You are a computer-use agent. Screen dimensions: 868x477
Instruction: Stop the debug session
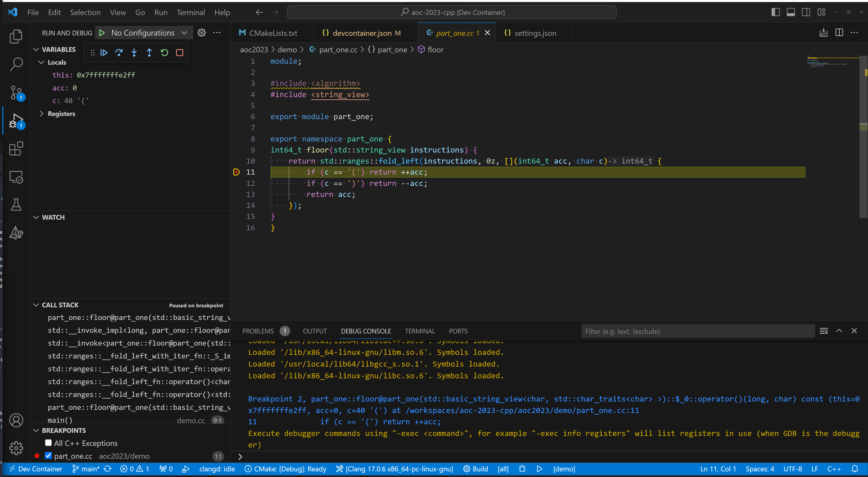180,52
